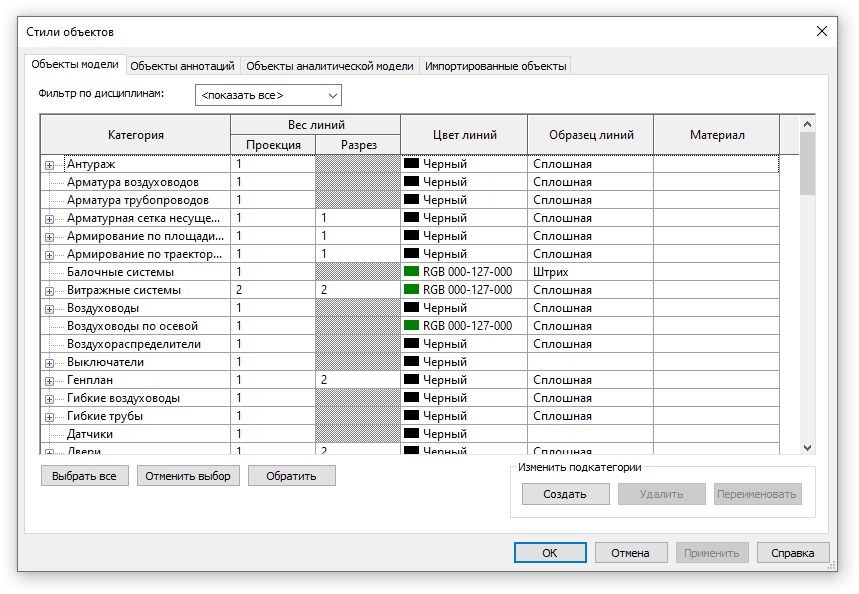Click Штрих line pattern of Балочные системы
The height and width of the screenshot is (594, 859).
591,272
